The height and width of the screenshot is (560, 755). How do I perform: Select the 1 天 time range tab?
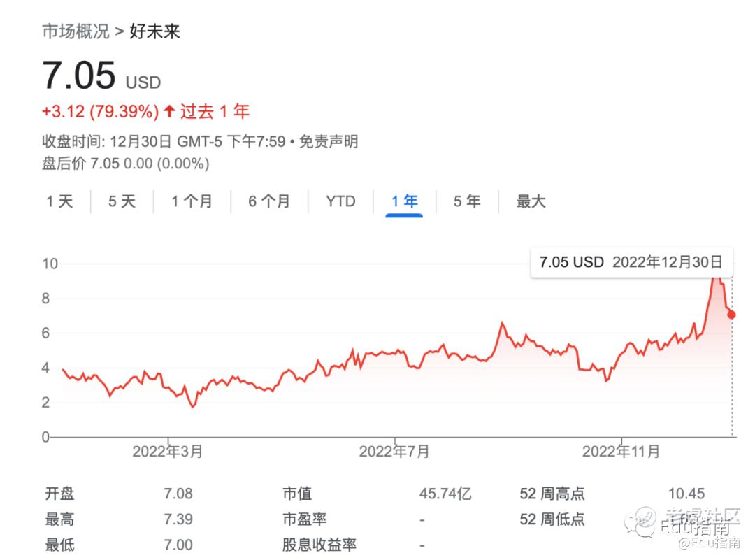pos(59,201)
